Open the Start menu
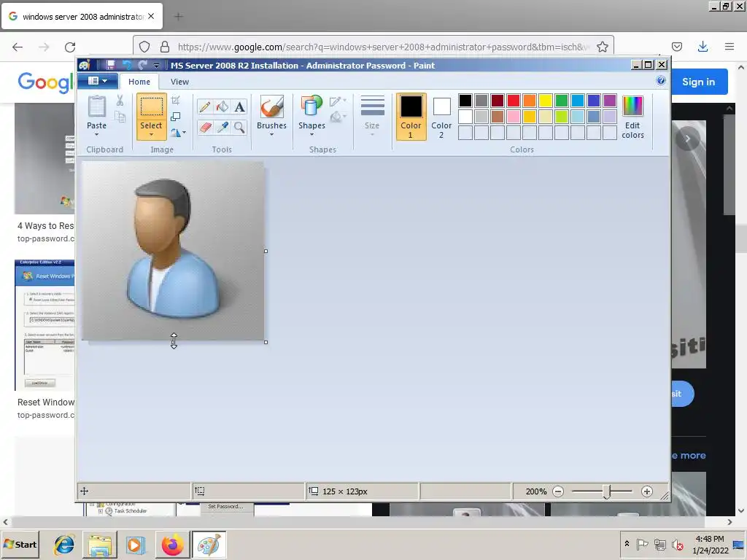 20,544
